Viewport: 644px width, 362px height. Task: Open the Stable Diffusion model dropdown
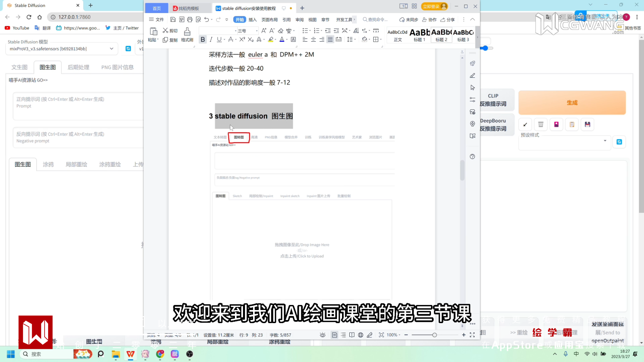pyautogui.click(x=62, y=49)
